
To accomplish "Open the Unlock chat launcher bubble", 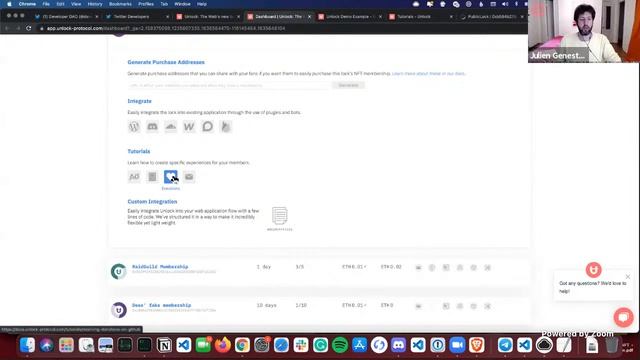I will [x=623, y=317].
